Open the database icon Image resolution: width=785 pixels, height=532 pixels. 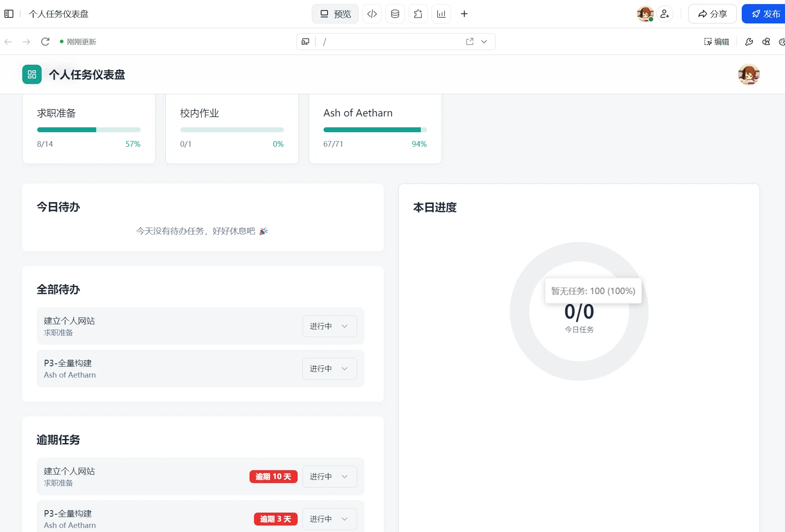395,14
